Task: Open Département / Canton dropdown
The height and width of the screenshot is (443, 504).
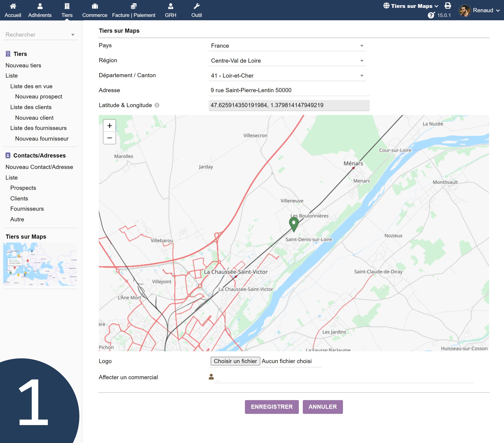Action: click(x=287, y=76)
